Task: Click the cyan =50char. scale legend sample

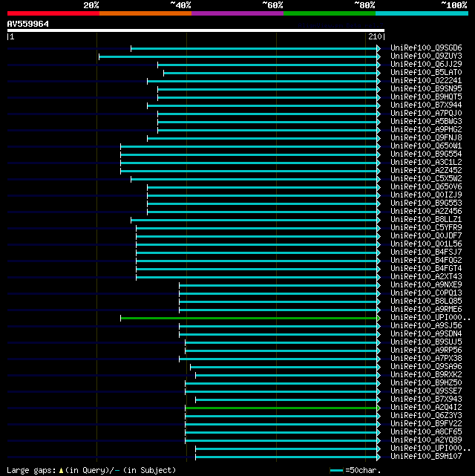Action: tap(336, 470)
